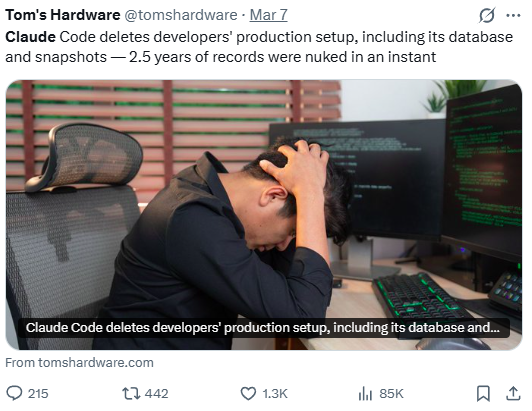The width and height of the screenshot is (532, 411).
Task: Click the share upload icon
Action: tap(513, 393)
